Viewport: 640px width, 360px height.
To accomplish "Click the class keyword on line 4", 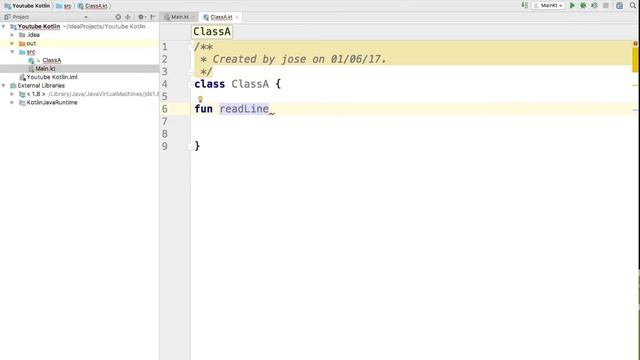I will pos(210,84).
